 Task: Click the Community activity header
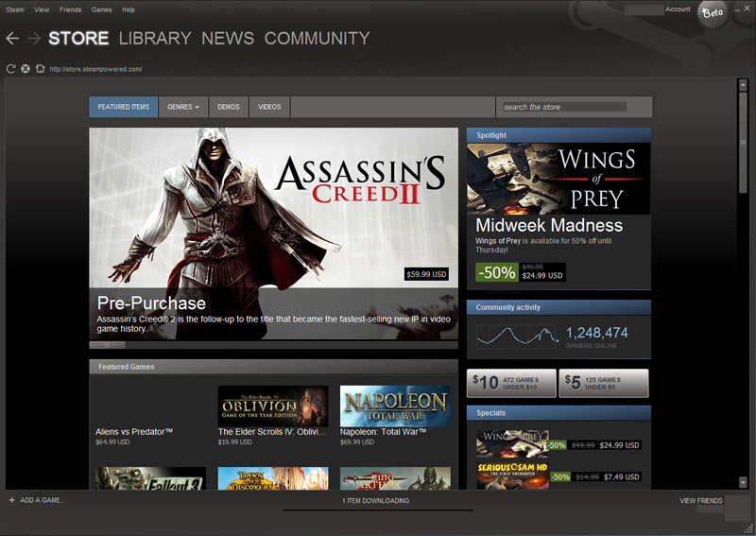point(558,307)
